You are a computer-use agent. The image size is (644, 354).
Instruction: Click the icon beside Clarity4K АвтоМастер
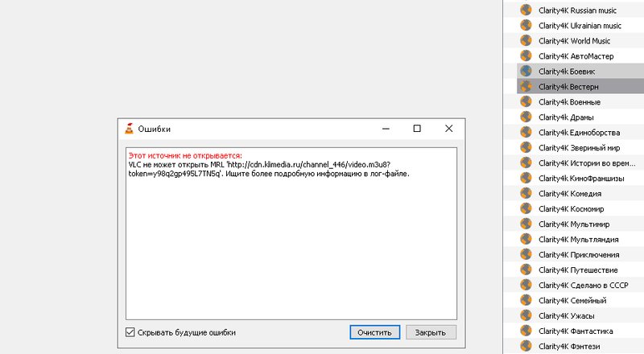(x=526, y=56)
